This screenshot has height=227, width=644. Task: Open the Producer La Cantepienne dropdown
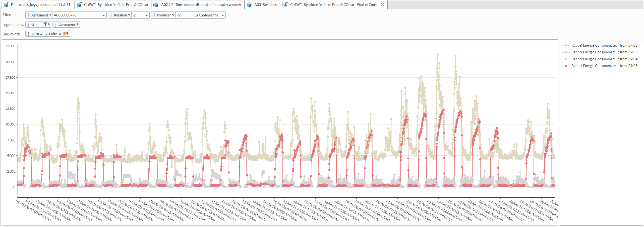tap(223, 15)
